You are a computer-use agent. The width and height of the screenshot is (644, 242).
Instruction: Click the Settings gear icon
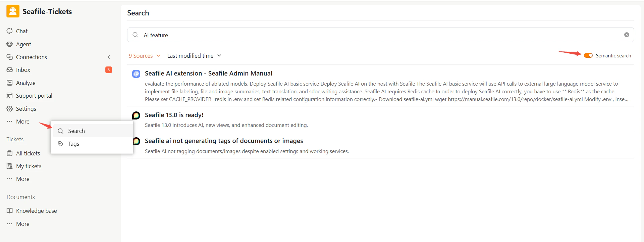point(10,108)
